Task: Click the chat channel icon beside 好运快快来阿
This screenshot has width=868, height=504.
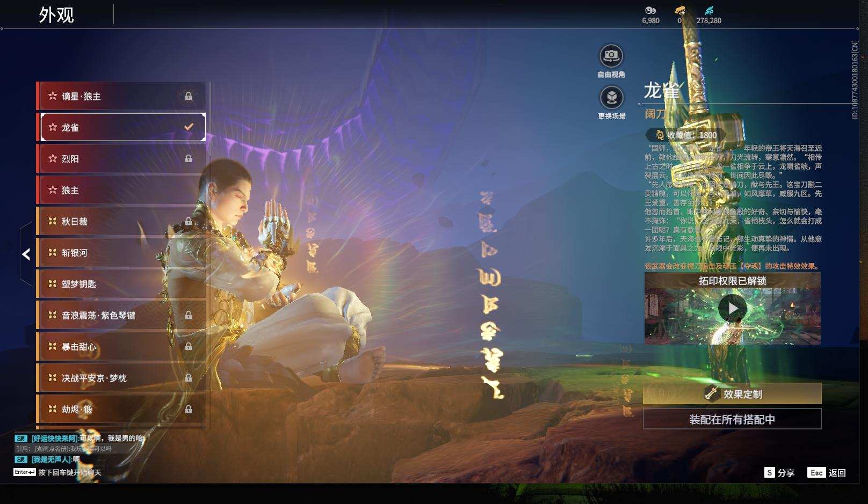Action: coord(21,439)
